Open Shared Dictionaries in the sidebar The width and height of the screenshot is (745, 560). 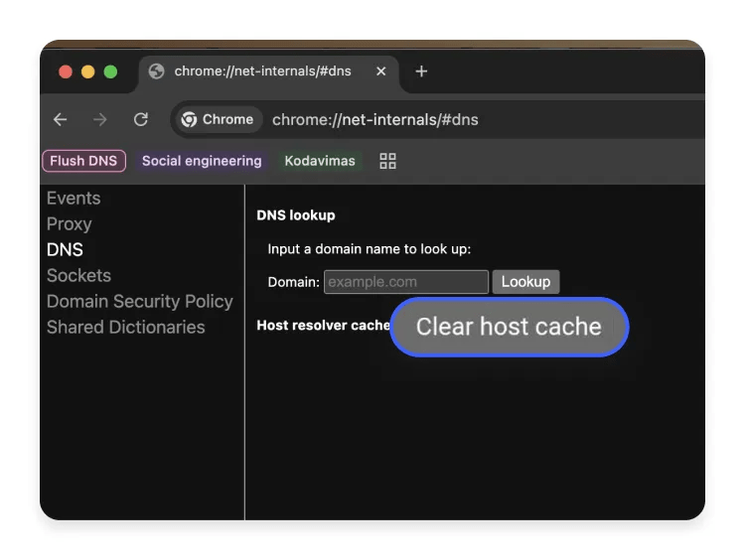pyautogui.click(x=125, y=328)
